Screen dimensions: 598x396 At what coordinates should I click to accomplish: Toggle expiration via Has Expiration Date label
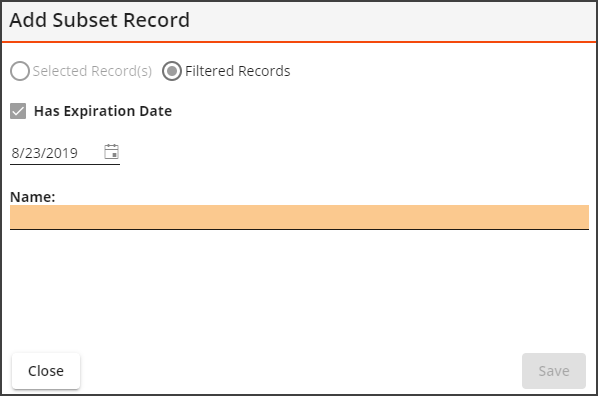pos(103,111)
